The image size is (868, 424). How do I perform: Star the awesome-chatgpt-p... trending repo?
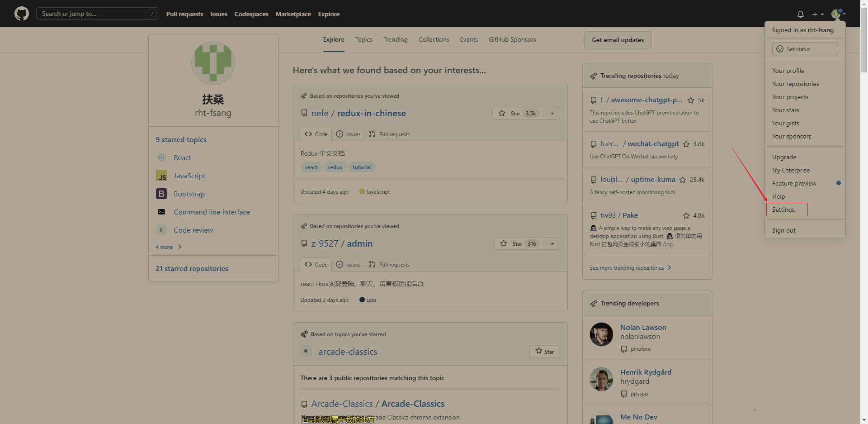click(x=691, y=100)
